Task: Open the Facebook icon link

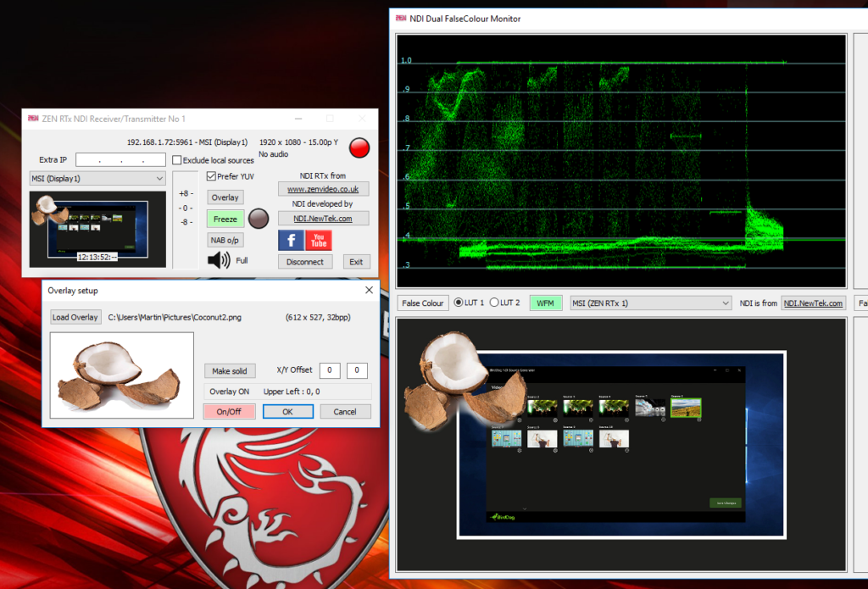Action: pos(291,241)
